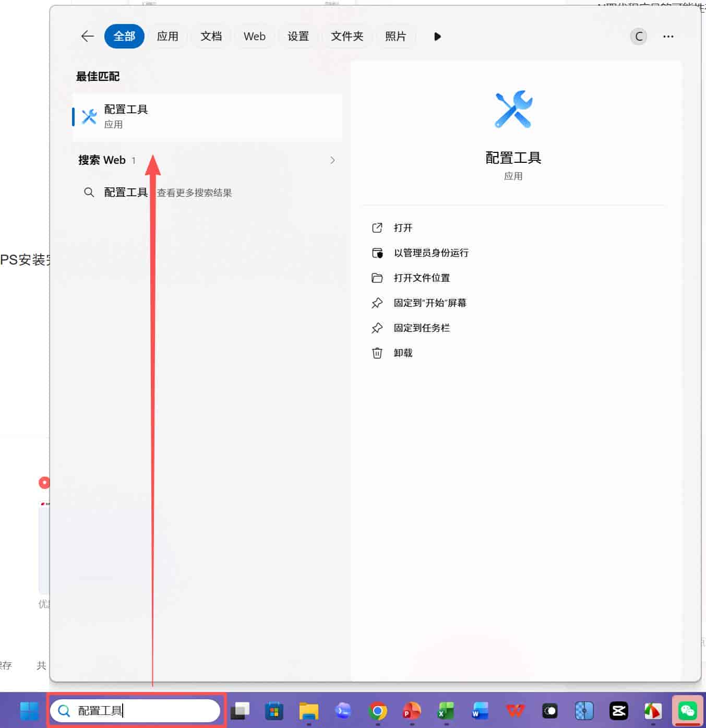Open the 配置工具 web search suggestion
Image resolution: width=706 pixels, height=728 pixels.
tap(207, 193)
